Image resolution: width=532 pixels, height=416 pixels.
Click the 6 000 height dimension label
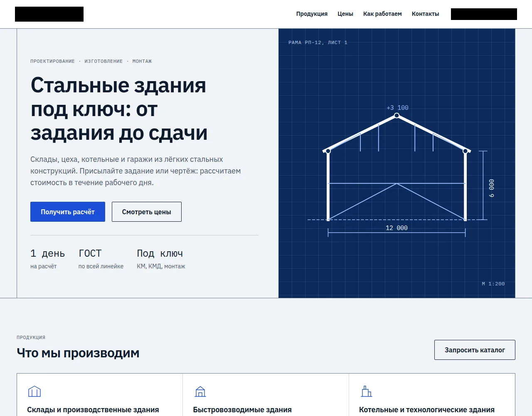coord(492,188)
